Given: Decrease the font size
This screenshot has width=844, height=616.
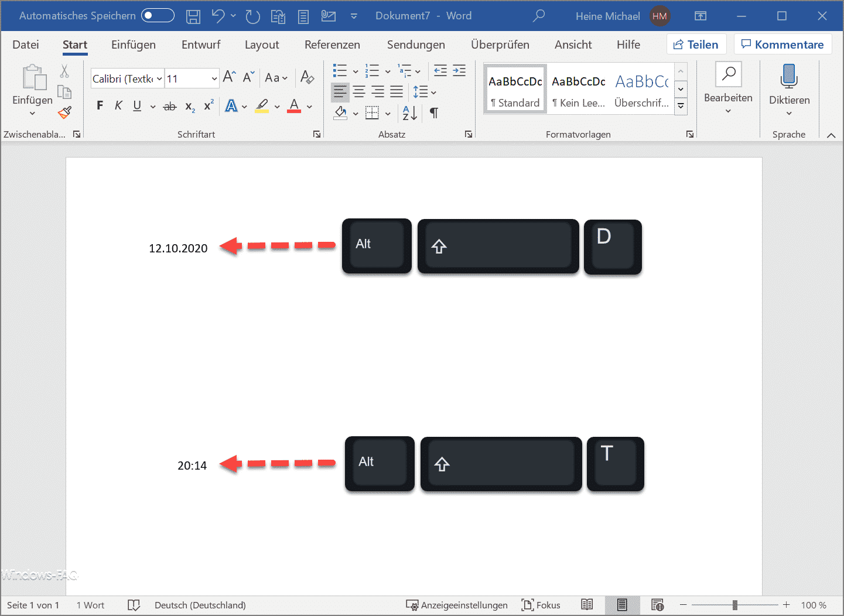Looking at the screenshot, I should [248, 77].
